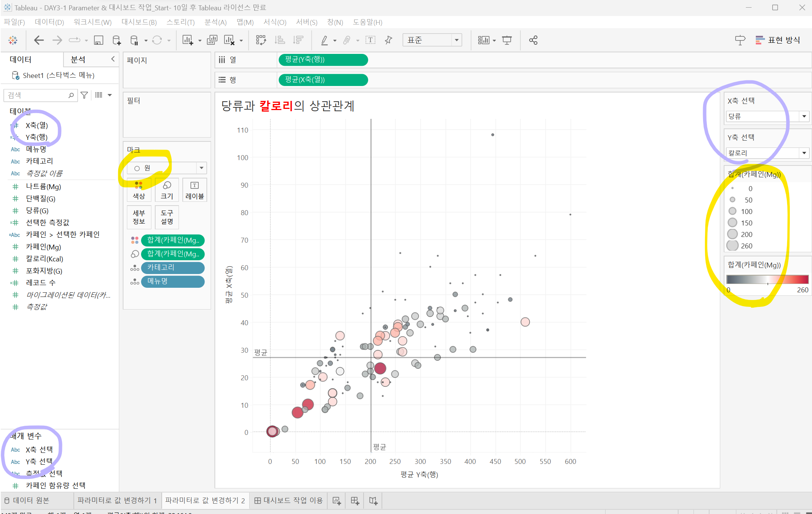
Task: Toggle the Show Me (표현 방식) panel
Action: [x=778, y=40]
